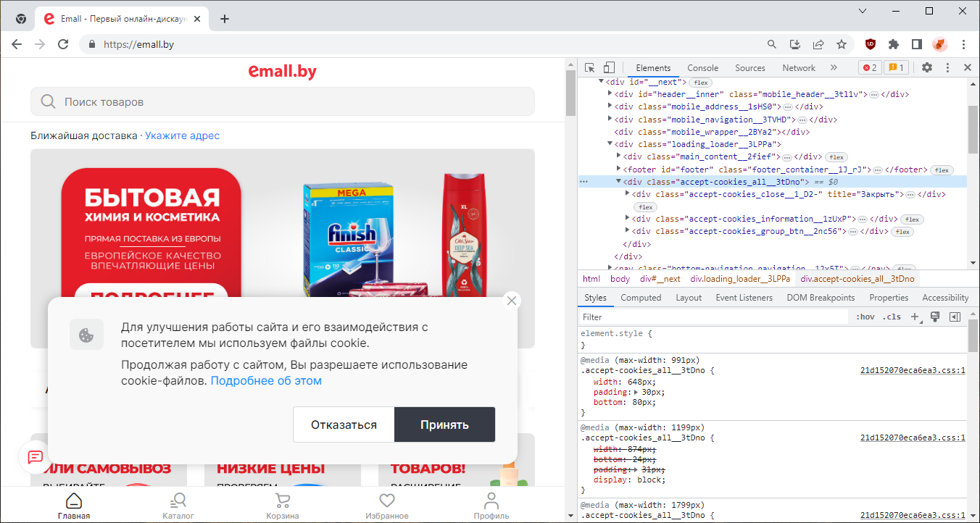Toggle the device toolbar in DevTools
Image resolution: width=980 pixels, height=523 pixels.
pyautogui.click(x=607, y=67)
